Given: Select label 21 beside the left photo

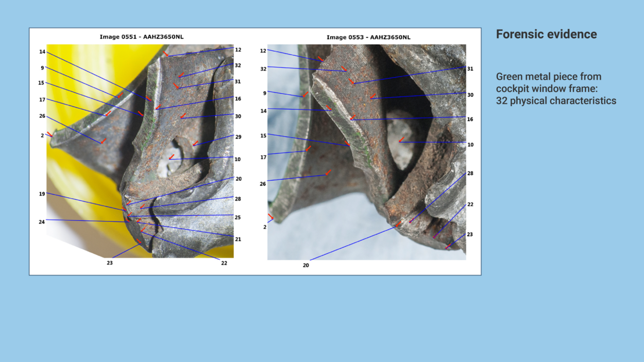Looking at the screenshot, I should click(x=238, y=239).
